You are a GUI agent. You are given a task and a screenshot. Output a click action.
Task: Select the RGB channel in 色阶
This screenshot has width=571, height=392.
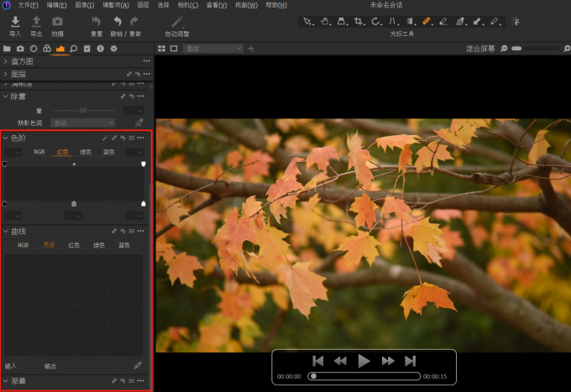click(39, 152)
